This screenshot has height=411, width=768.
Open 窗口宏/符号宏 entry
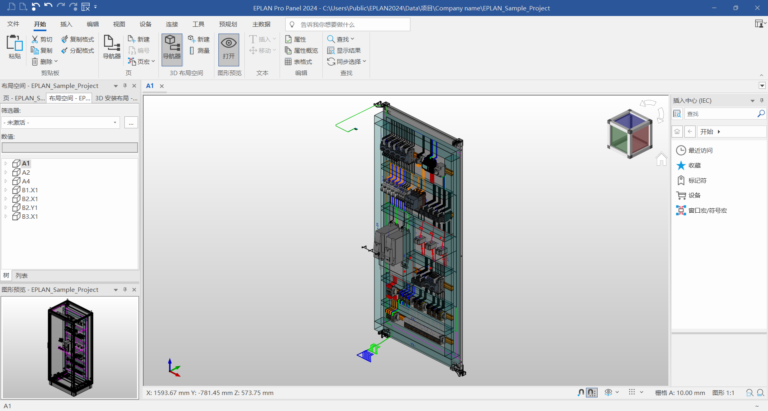701,211
